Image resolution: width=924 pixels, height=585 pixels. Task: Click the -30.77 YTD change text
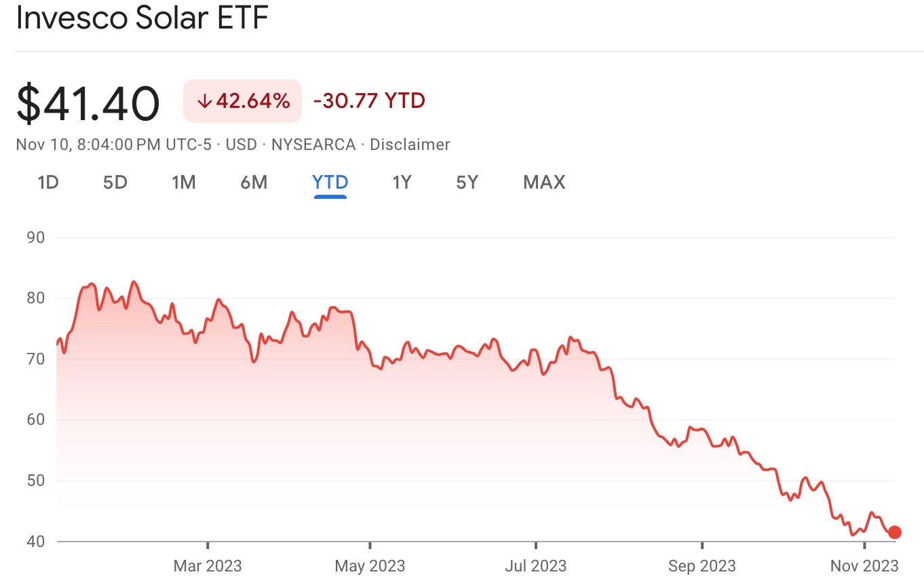point(369,100)
